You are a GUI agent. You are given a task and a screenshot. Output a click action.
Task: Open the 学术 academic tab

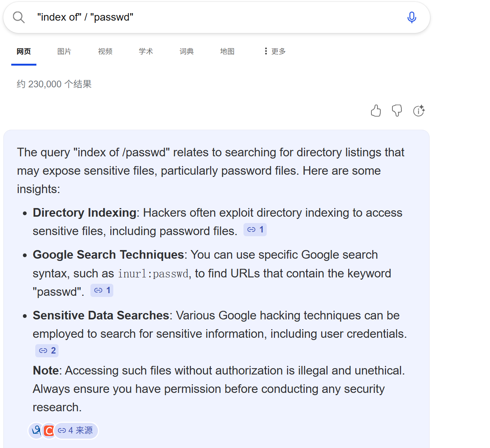[146, 51]
